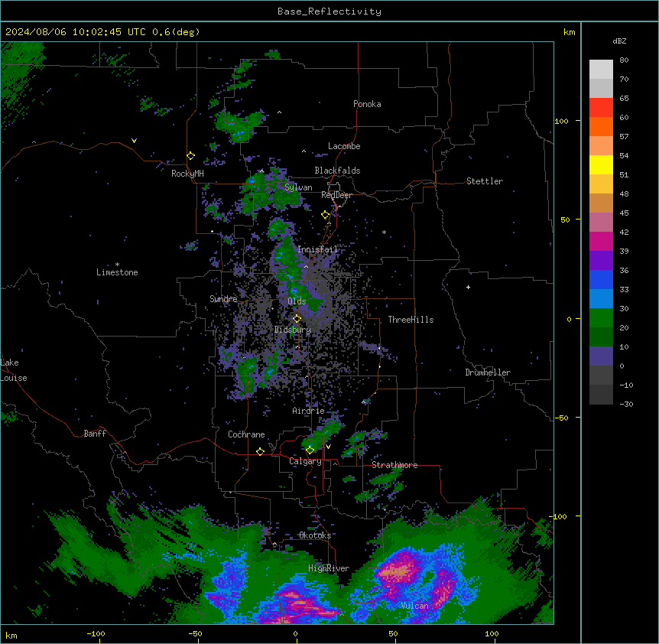The image size is (659, 644).
Task: Pick the red 65-60 dBZ legend swatch
Action: tap(601, 108)
